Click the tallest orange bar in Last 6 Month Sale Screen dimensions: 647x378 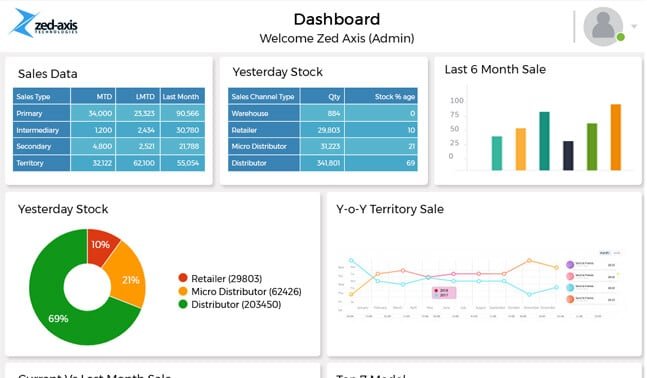click(616, 137)
